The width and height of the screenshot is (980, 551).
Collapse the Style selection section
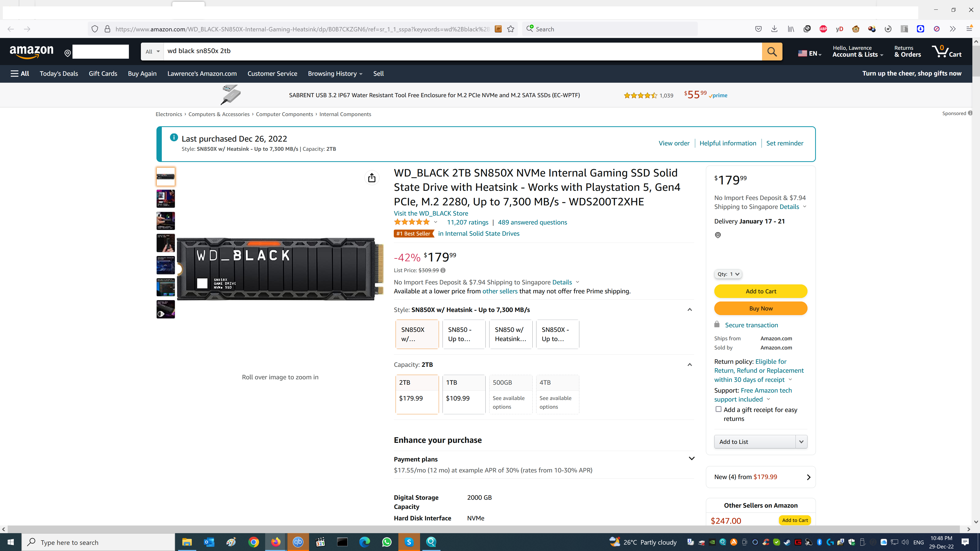690,309
